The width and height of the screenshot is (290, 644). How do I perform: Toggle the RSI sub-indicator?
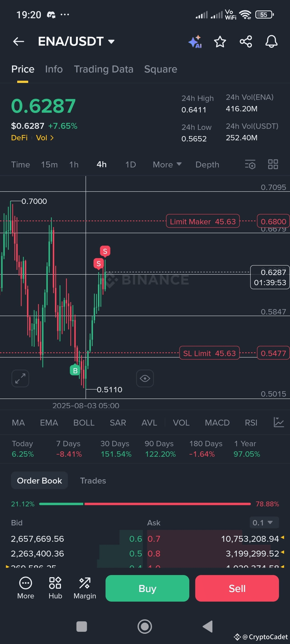pyautogui.click(x=251, y=423)
